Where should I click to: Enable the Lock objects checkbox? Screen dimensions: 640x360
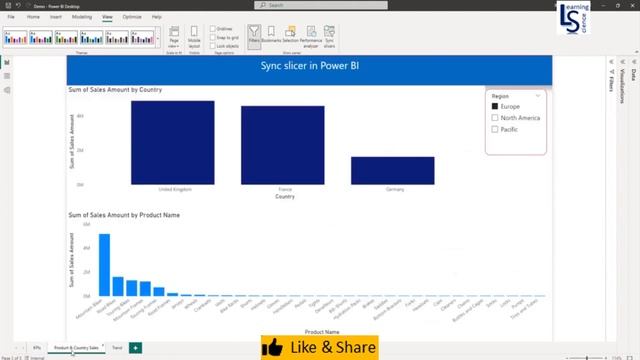(213, 46)
